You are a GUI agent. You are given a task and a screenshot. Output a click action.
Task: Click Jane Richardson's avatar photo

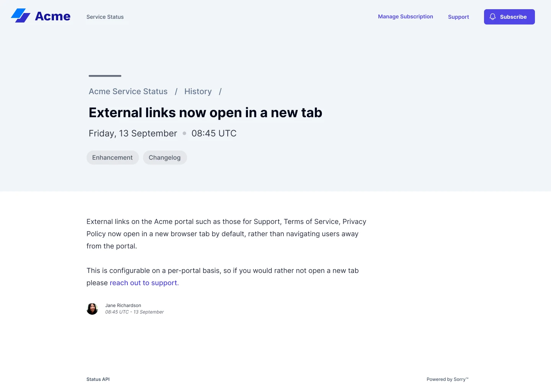click(92, 309)
